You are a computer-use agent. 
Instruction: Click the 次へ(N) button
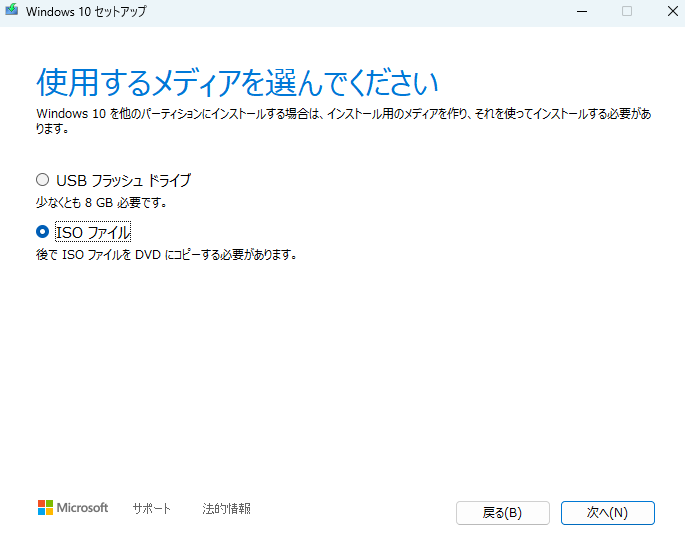click(608, 512)
